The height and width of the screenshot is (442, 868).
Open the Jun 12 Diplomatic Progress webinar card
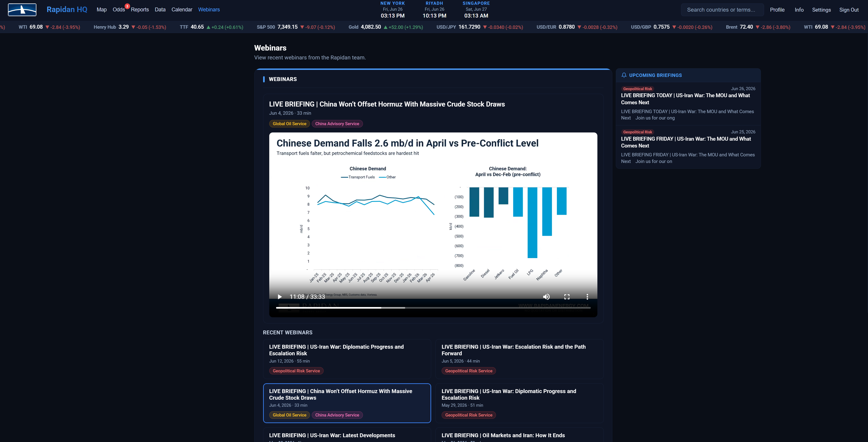click(x=347, y=359)
